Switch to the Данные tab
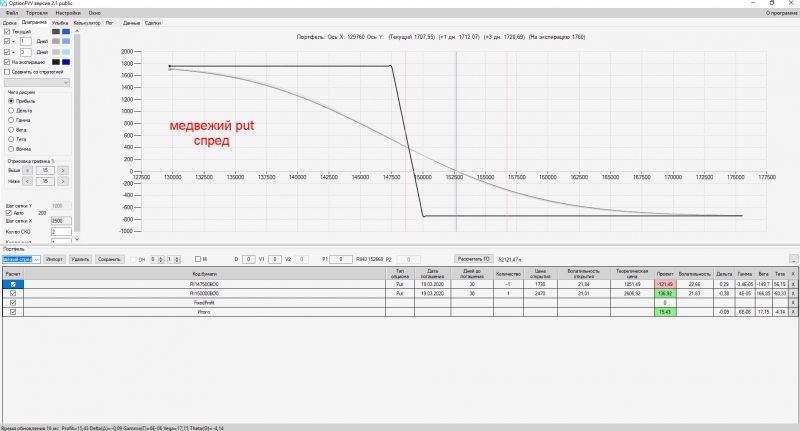 click(x=131, y=23)
